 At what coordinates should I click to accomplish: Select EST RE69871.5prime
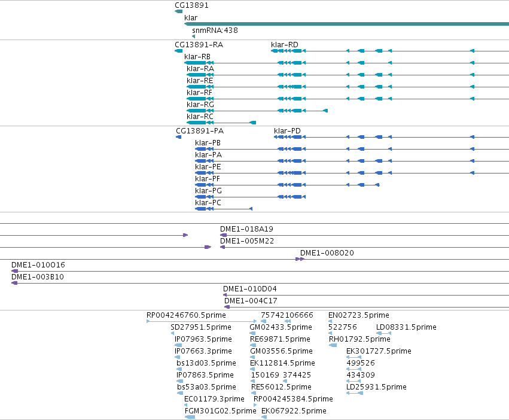click(x=280, y=339)
